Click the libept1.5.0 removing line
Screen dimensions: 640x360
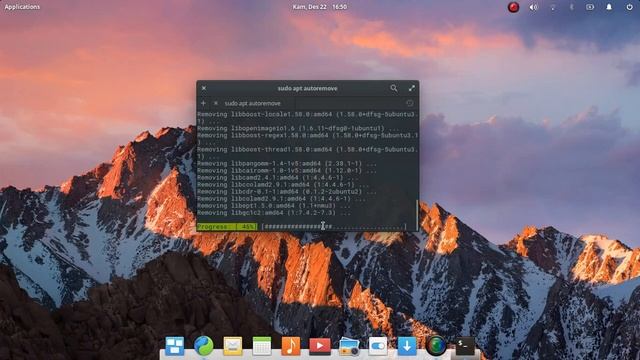click(274, 206)
